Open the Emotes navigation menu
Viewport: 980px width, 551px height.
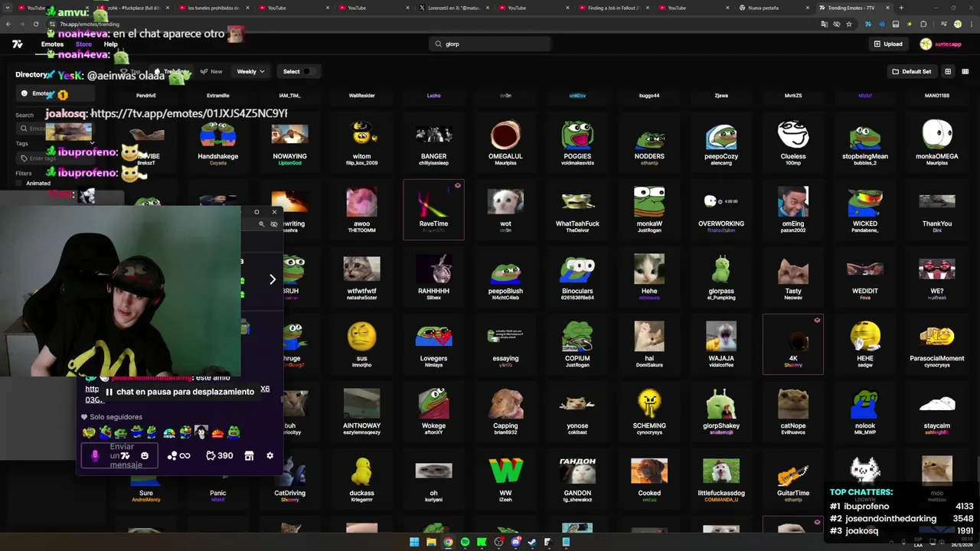pos(52,44)
